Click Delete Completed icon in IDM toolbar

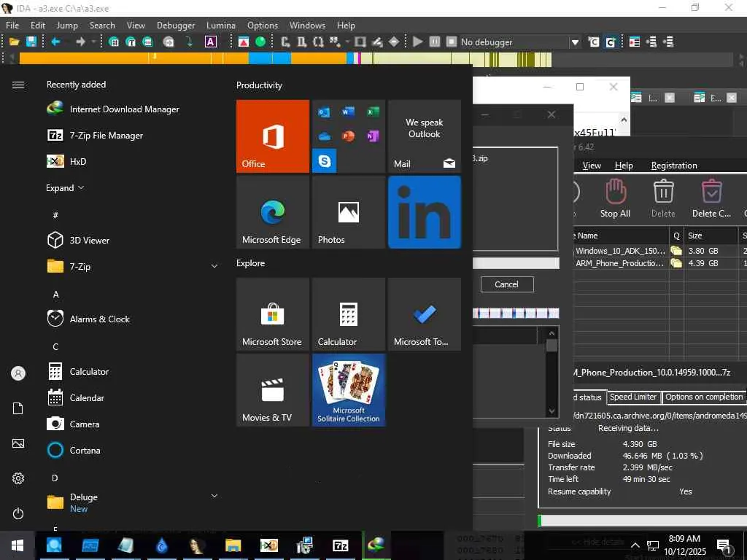(711, 198)
